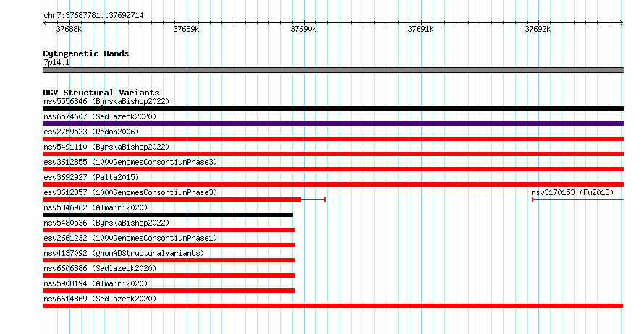Click nsv6606886 (Sedlazeck2020) label
The width and height of the screenshot is (644, 334).
point(100,268)
